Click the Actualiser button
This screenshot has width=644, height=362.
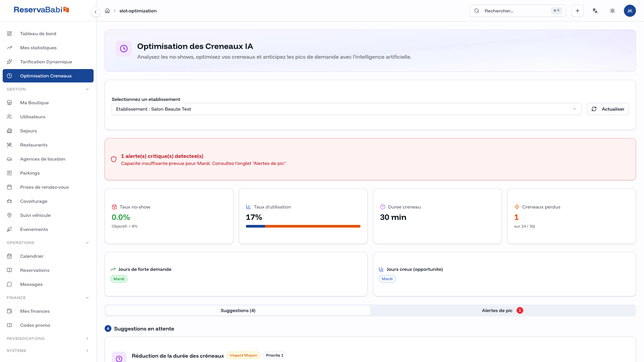click(x=608, y=109)
